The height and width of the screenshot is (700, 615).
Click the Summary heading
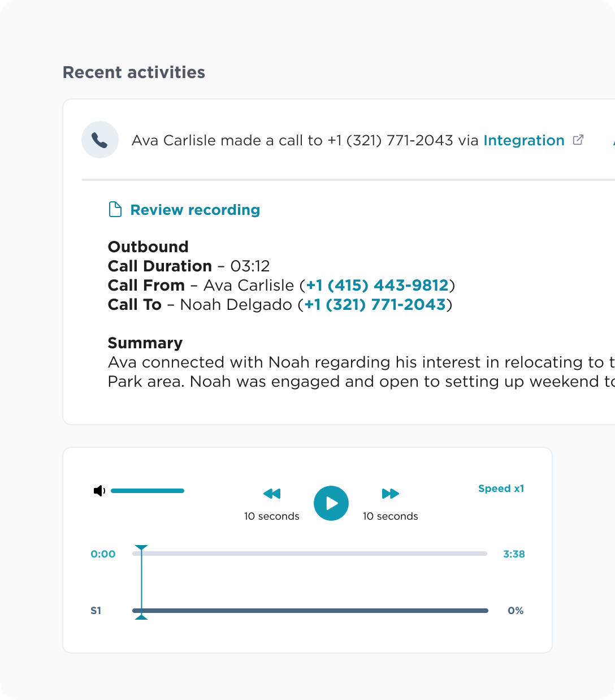click(145, 343)
